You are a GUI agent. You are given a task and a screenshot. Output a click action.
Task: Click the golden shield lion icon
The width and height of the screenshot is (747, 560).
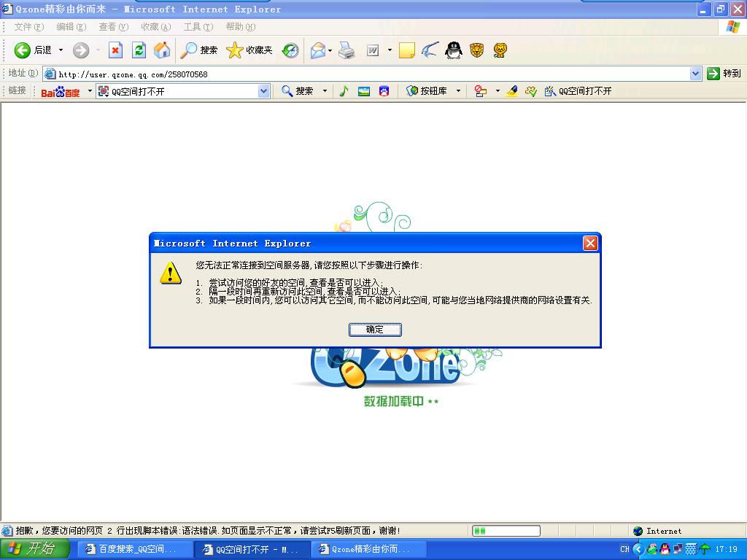pyautogui.click(x=477, y=50)
